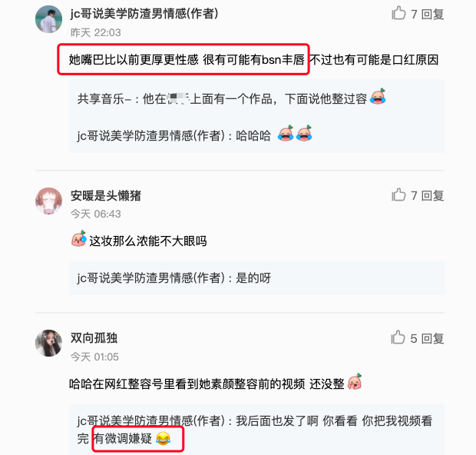Like 安暖是头懒猪's comment
This screenshot has height=455, width=476.
[398, 194]
